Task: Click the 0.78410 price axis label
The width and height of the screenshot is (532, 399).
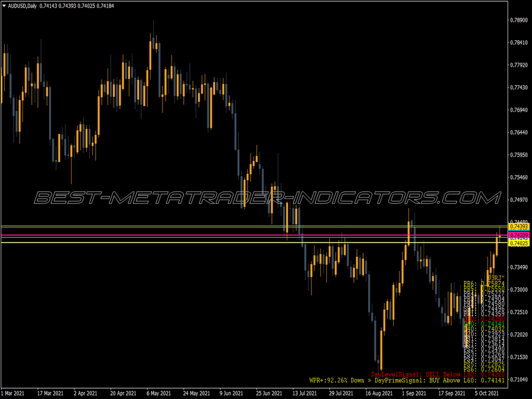Action: [x=519, y=43]
